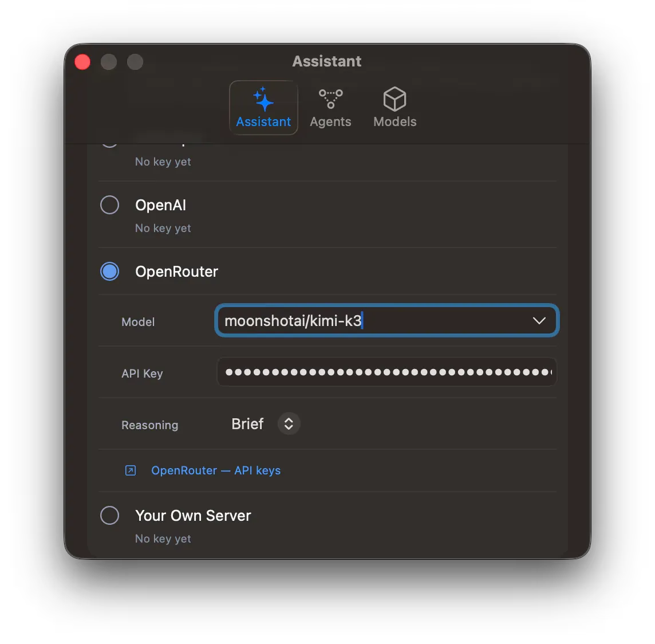Image resolution: width=655 pixels, height=644 pixels.
Task: Click No key yet under OpenAI
Action: tap(163, 228)
